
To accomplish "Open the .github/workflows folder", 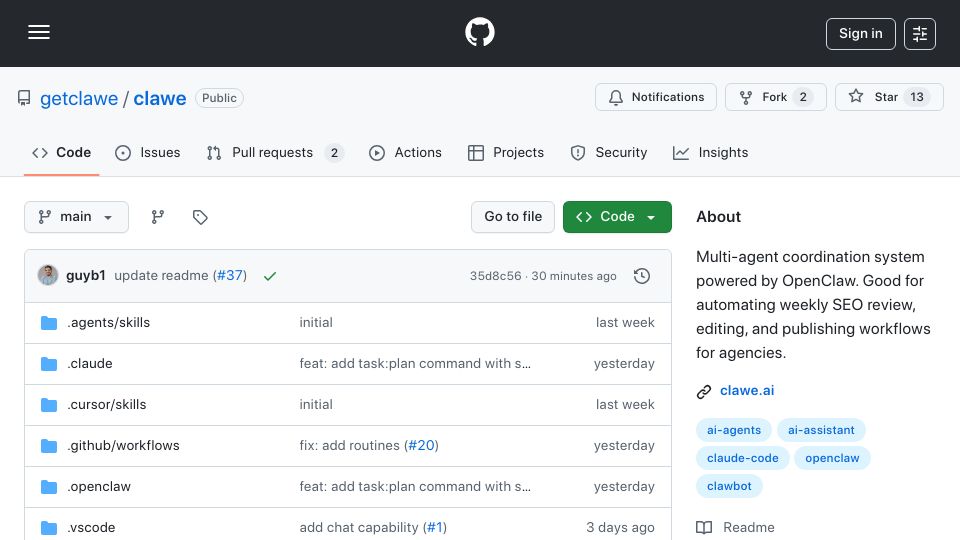I will (123, 446).
